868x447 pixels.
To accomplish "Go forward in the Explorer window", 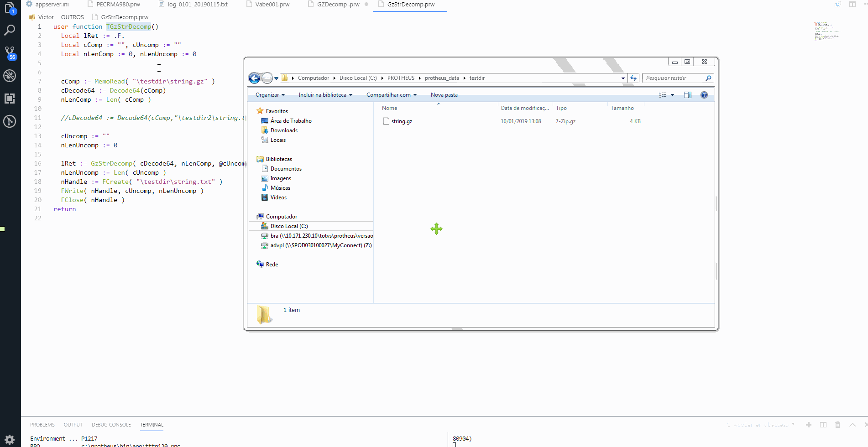I will (x=267, y=78).
